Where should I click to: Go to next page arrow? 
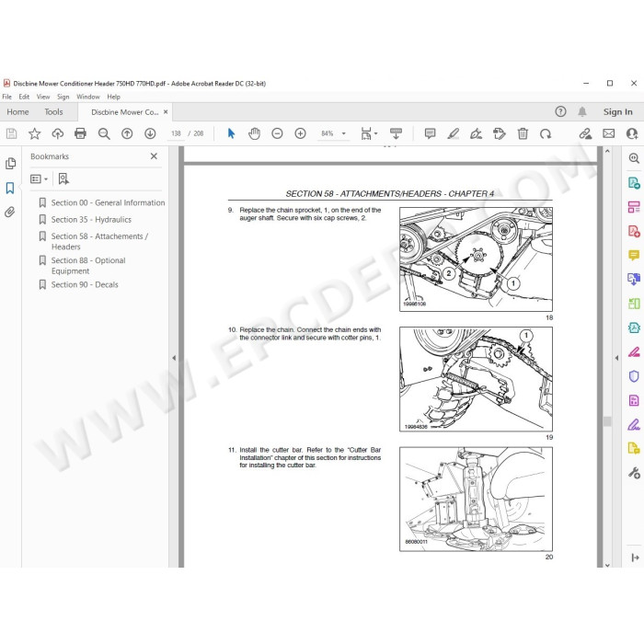[150, 133]
